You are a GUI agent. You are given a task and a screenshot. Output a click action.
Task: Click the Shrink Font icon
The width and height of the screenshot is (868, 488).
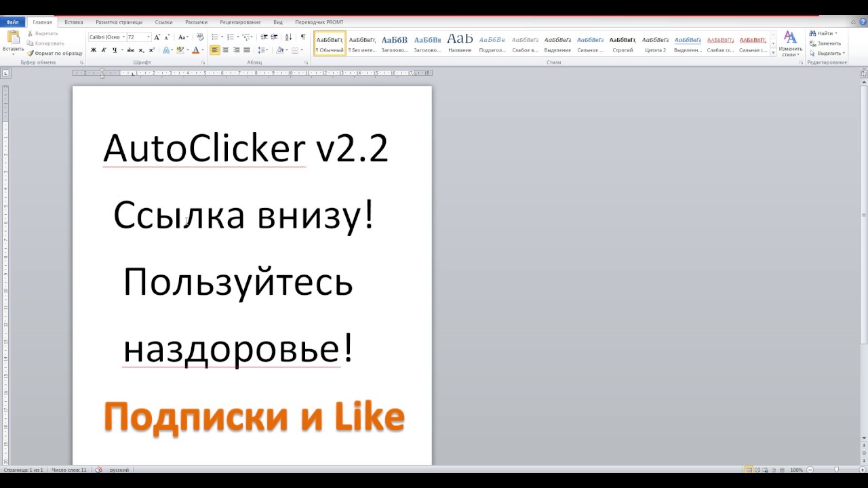(x=167, y=37)
